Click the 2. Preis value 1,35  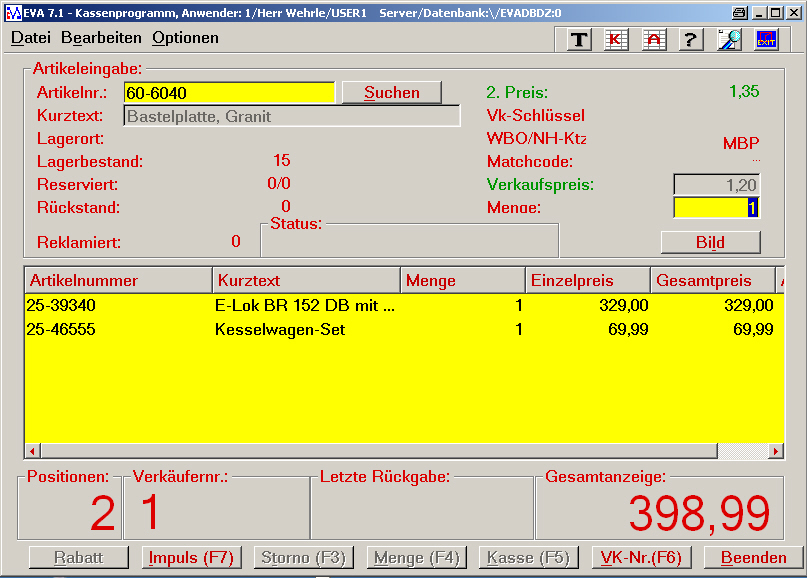coord(744,92)
